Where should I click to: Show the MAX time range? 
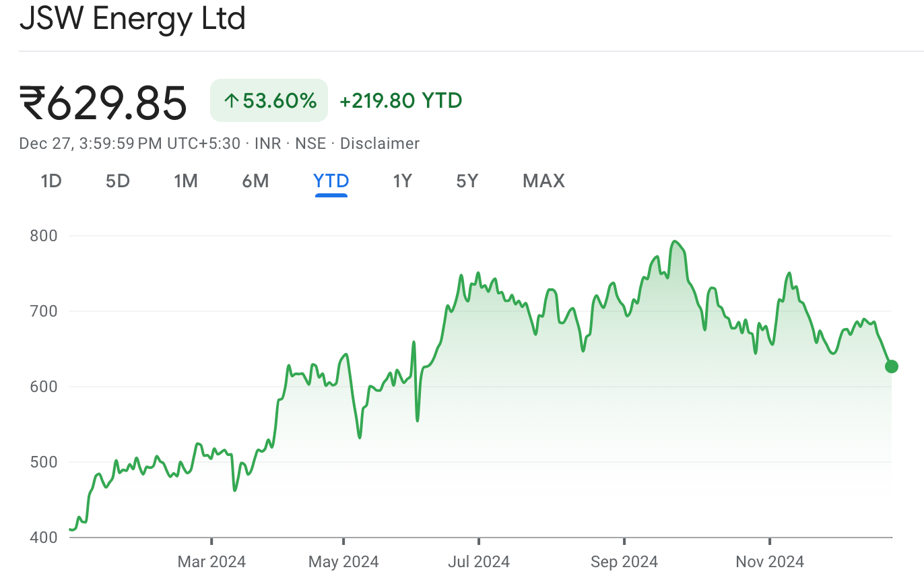click(x=544, y=181)
